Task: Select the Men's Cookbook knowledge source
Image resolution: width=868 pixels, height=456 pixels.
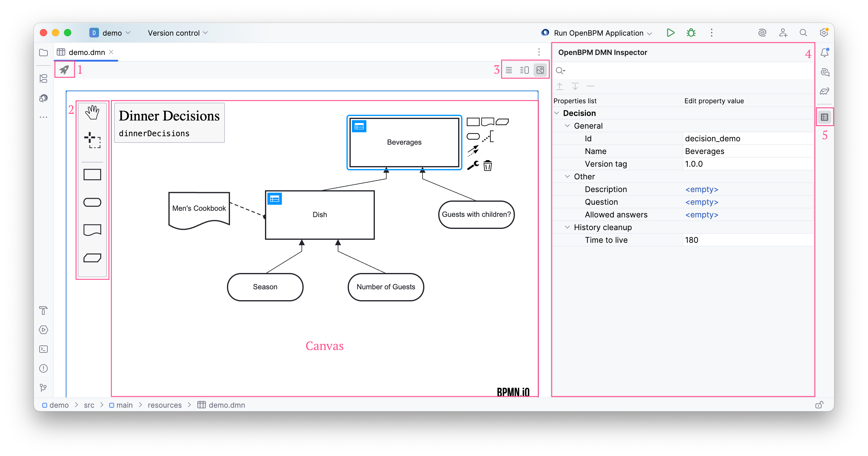Action: (199, 210)
